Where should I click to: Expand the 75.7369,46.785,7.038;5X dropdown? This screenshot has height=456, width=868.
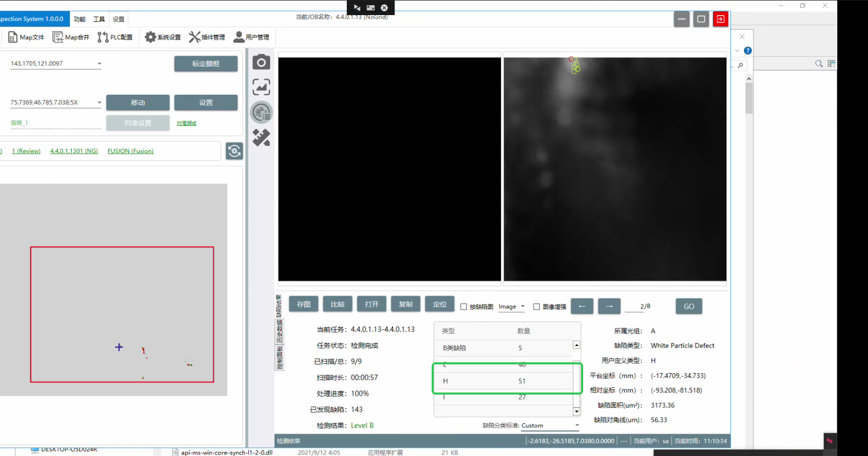tap(99, 103)
